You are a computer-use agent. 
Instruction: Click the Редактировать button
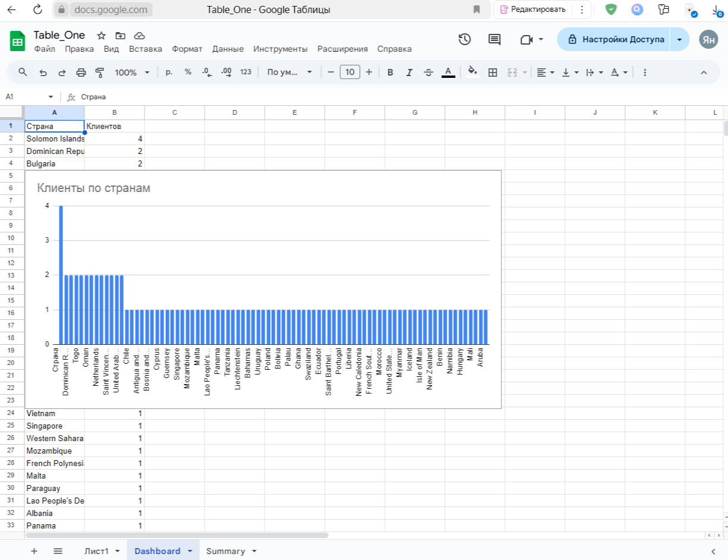(x=532, y=10)
